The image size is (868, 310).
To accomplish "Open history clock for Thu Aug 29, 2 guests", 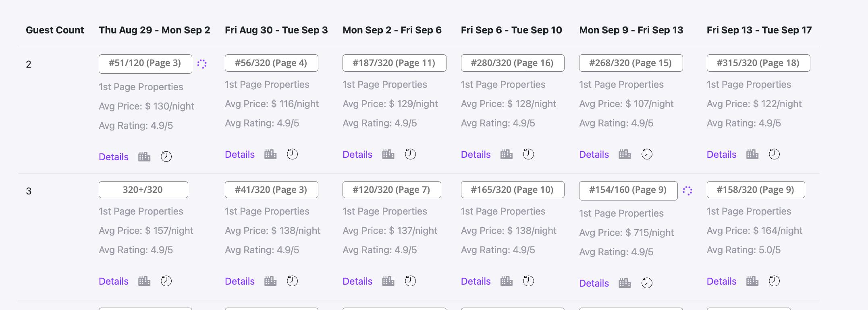I will (166, 157).
